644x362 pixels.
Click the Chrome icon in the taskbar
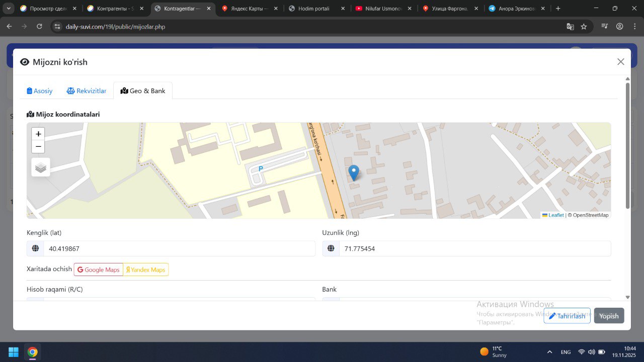[33, 351]
